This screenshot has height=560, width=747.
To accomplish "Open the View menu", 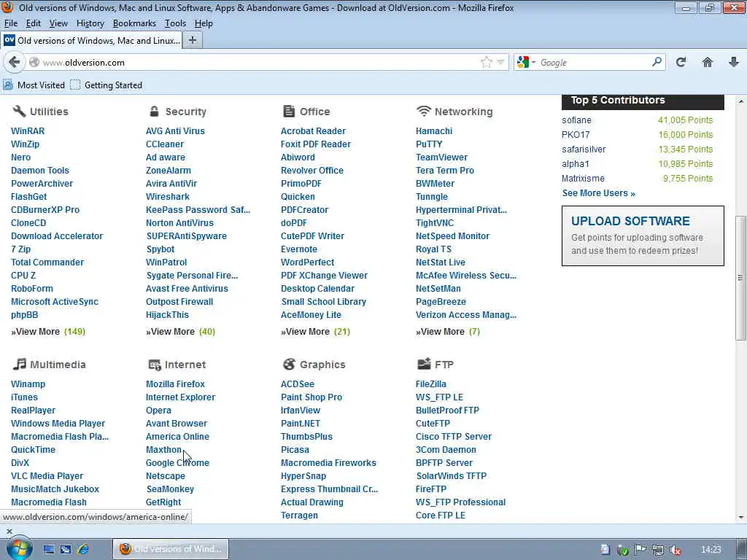I will (58, 23).
